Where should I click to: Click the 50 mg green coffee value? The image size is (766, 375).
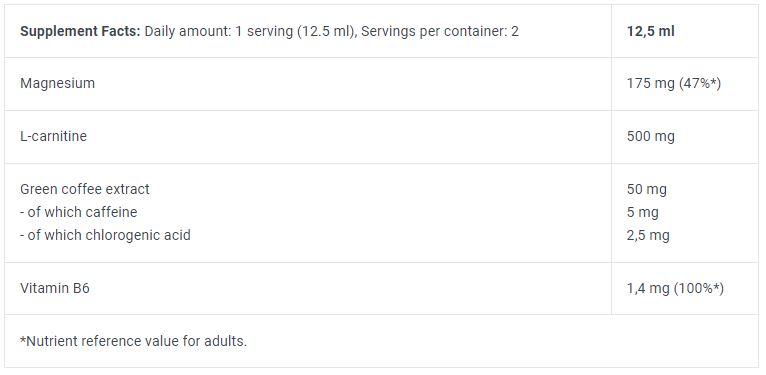pos(647,189)
